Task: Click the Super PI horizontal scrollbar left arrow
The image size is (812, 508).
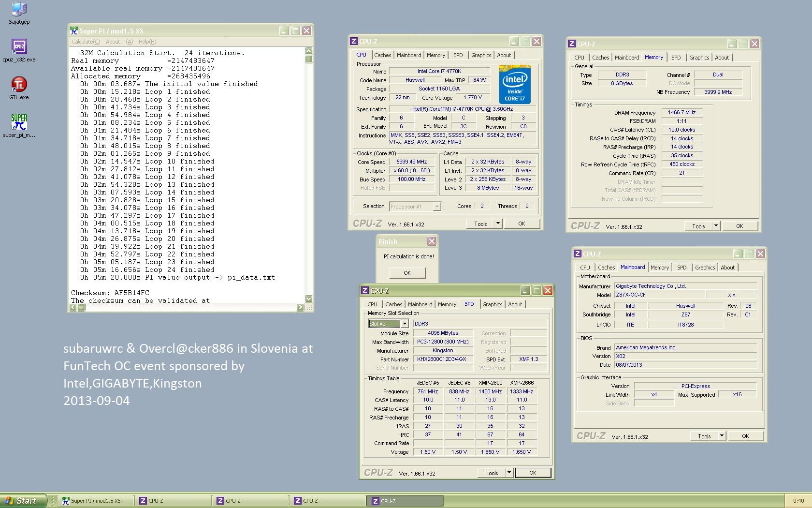Action: click(x=73, y=307)
